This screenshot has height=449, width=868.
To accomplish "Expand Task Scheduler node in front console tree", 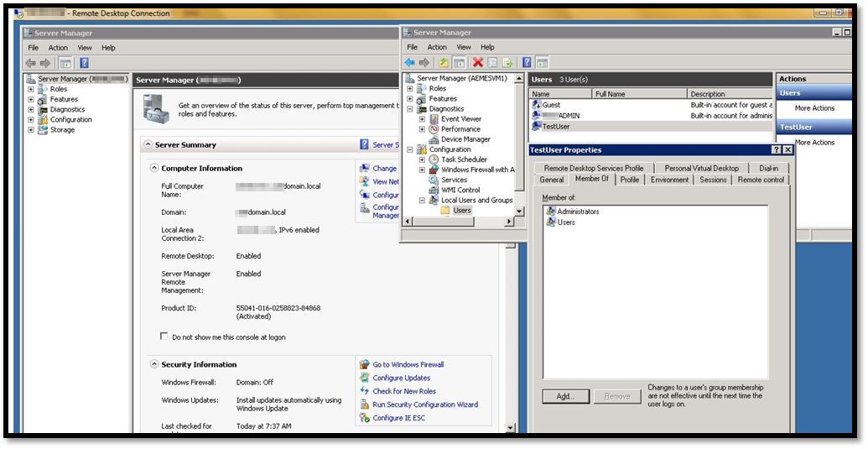I will pos(422,159).
